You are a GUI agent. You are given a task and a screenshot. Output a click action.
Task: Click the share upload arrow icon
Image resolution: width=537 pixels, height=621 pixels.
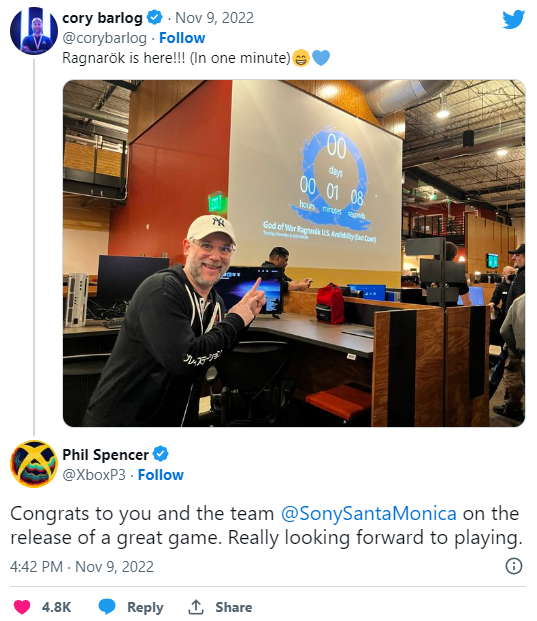coord(196,606)
